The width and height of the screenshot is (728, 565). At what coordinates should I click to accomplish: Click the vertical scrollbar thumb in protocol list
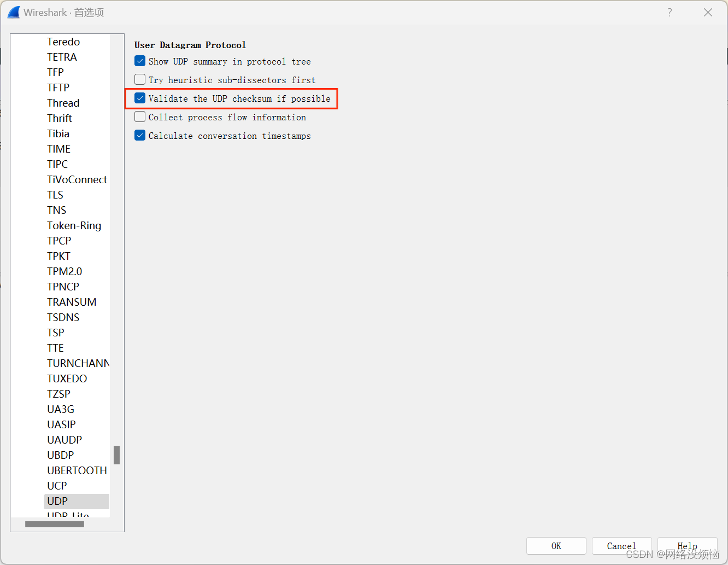tap(116, 455)
